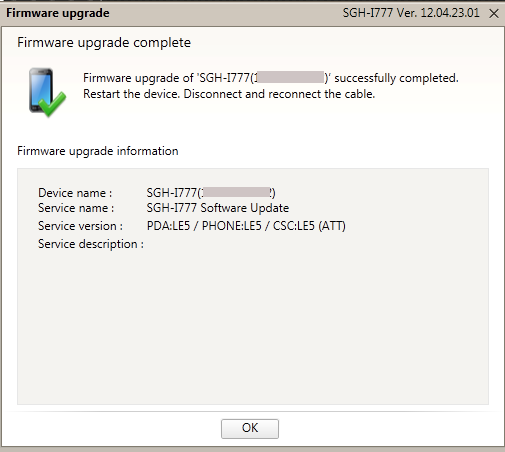The image size is (505, 452).
Task: Click the empty area of information panel
Action: coord(253,327)
